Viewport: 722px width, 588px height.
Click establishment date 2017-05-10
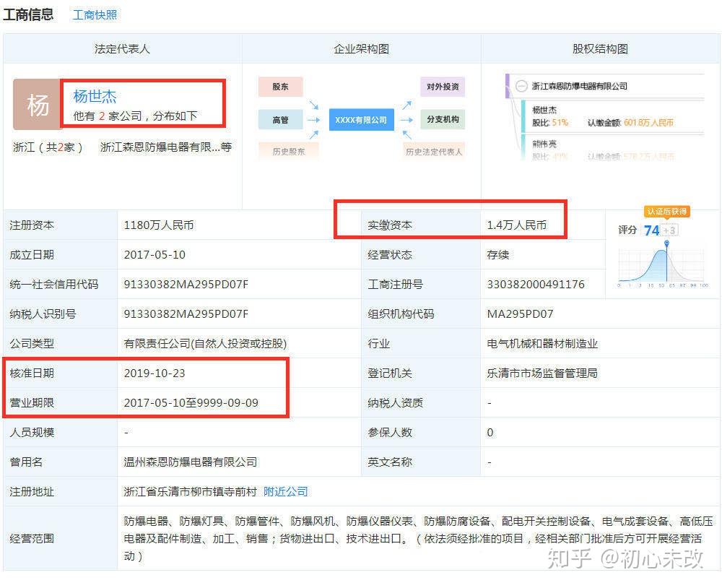click(x=155, y=254)
